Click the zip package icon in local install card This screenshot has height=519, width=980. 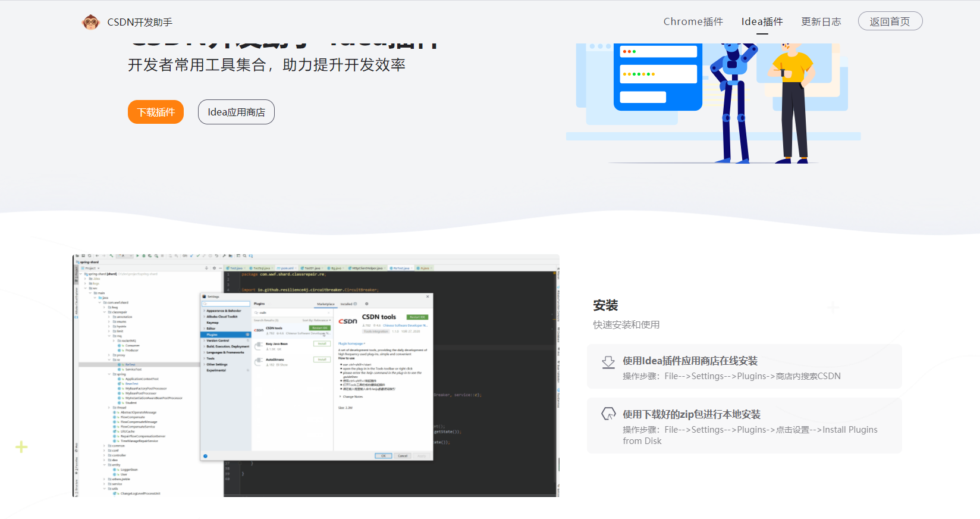(x=608, y=414)
